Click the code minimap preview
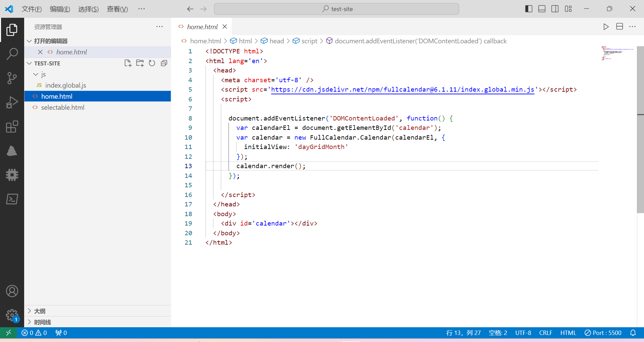The width and height of the screenshot is (644, 342). [x=617, y=54]
